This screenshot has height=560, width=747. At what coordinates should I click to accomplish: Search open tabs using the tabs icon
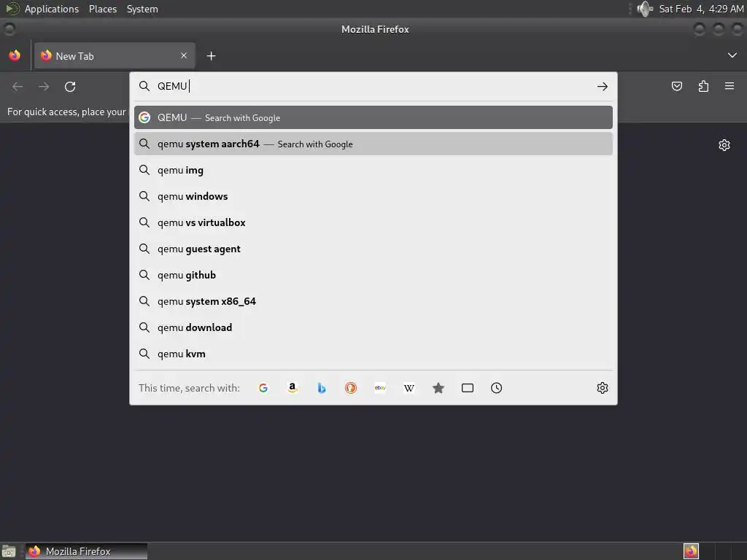(x=468, y=388)
